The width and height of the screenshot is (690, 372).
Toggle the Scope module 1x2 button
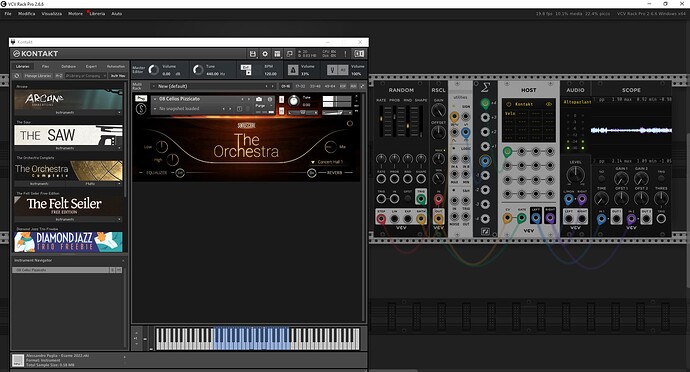point(601,178)
